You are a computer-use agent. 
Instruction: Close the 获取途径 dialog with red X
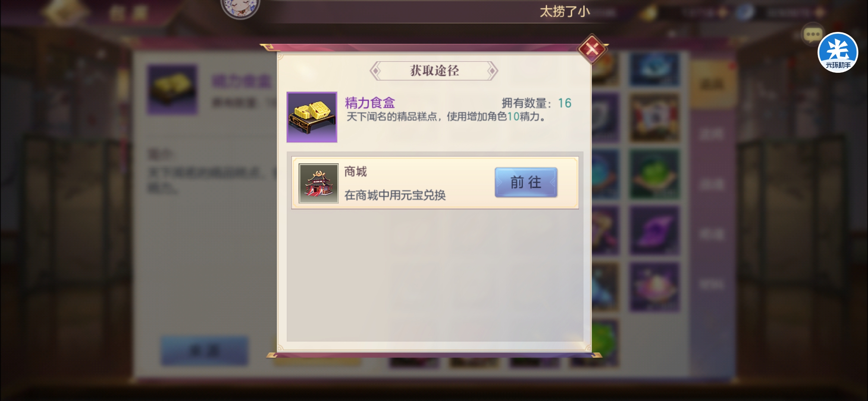coord(592,49)
